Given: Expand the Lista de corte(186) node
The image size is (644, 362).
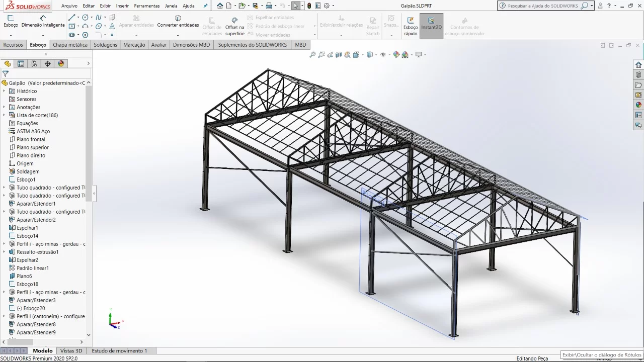Looking at the screenshot, I should (x=5, y=115).
